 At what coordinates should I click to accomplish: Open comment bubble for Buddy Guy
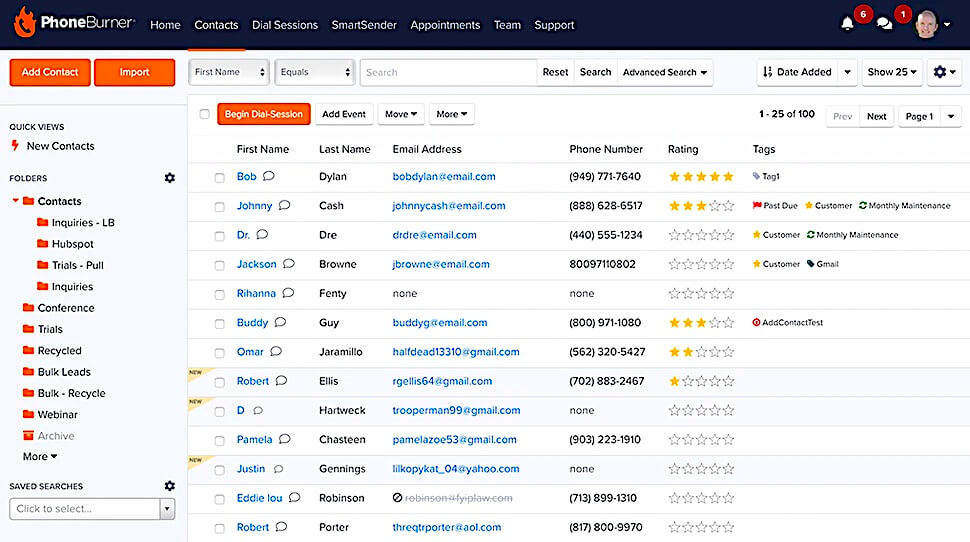(280, 322)
